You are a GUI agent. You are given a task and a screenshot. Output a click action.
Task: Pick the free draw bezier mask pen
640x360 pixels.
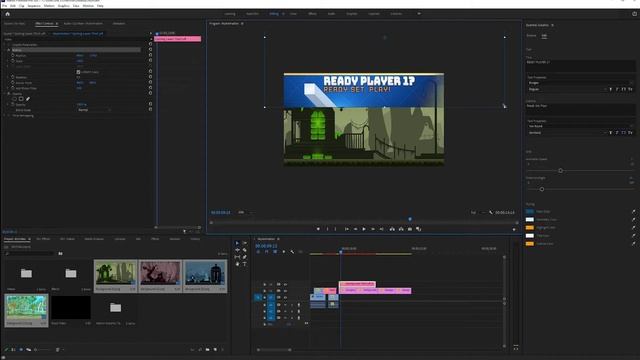click(28, 99)
